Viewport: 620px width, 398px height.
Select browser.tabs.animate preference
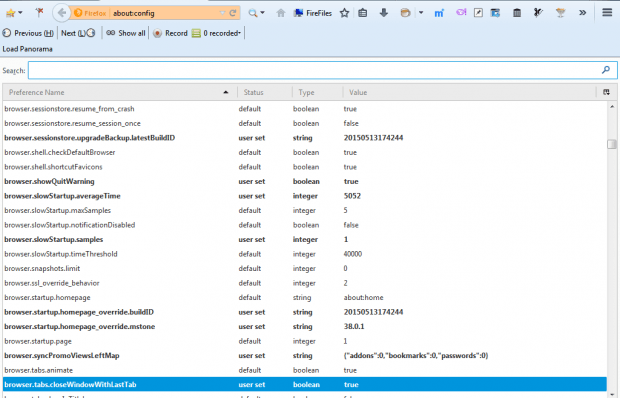click(305, 370)
